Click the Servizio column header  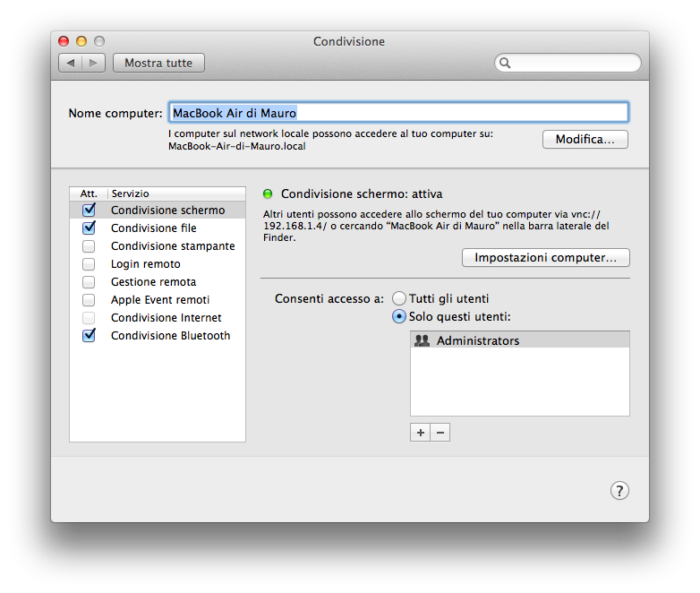click(176, 193)
